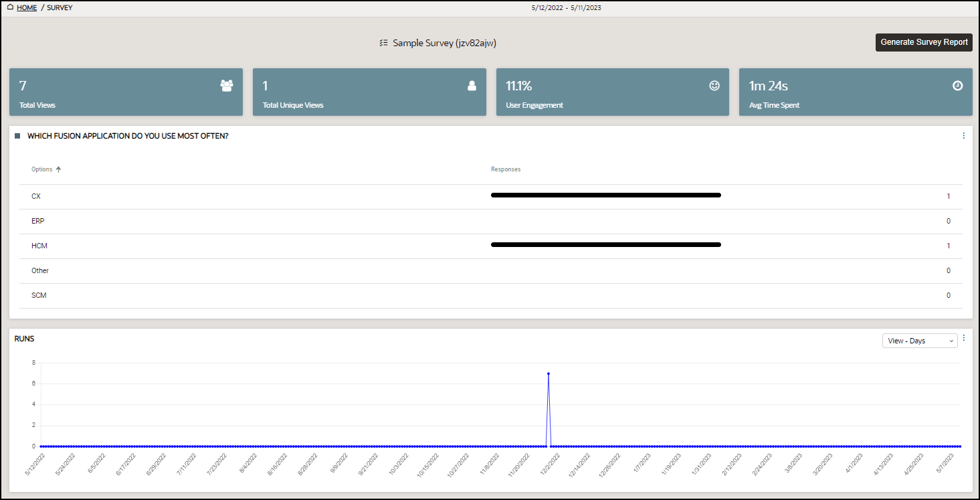Select the SCM option row label

point(39,295)
